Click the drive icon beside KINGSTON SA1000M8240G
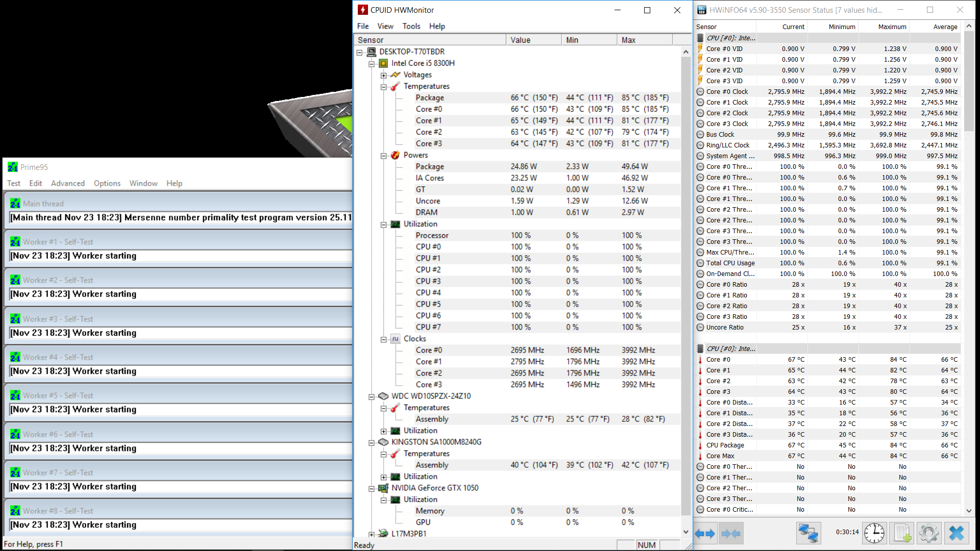The image size is (980, 551). click(383, 442)
